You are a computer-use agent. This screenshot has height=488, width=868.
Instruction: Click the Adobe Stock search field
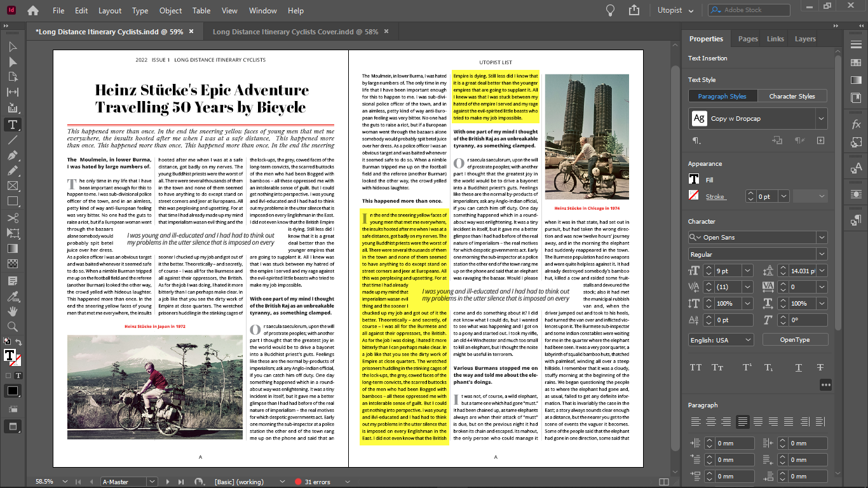749,10
